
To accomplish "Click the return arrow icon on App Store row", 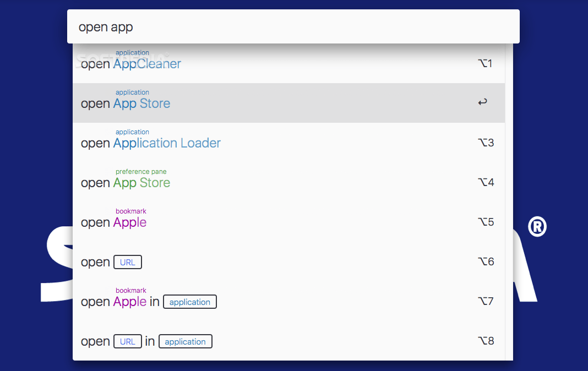I will tap(482, 102).
